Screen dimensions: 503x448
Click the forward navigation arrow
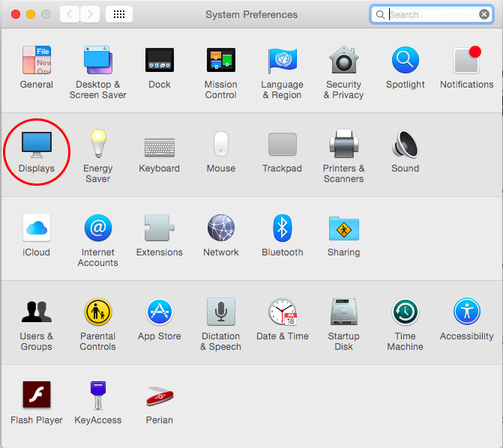pos(89,14)
